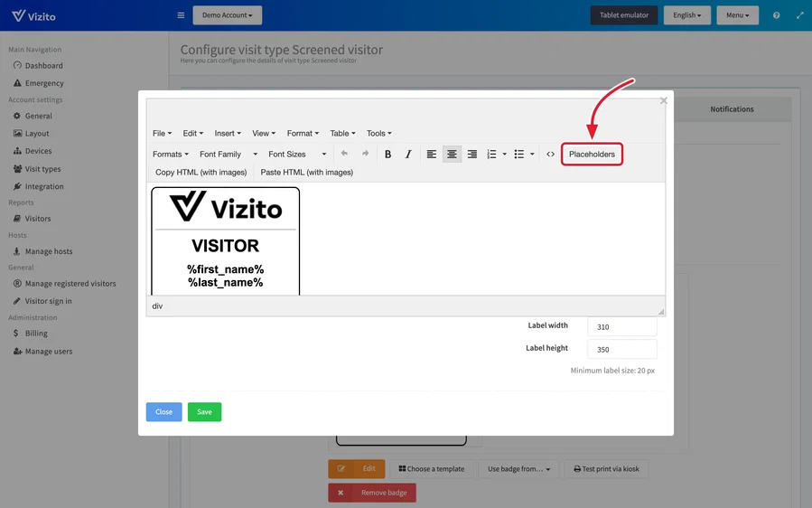Screen dimensions: 812x508
Task: Open help via question mark icon
Action: (776, 15)
